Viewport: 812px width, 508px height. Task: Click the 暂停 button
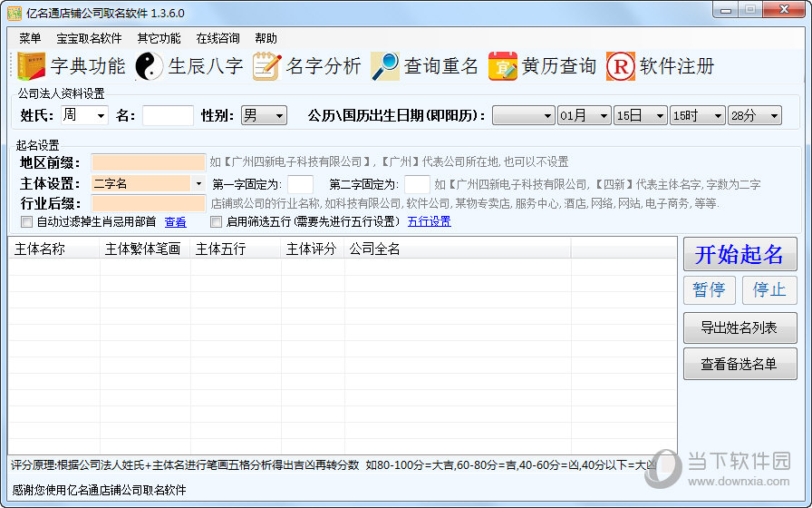tap(710, 289)
